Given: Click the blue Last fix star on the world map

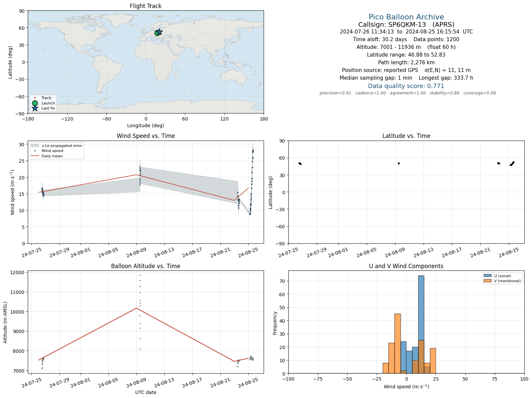Looking at the screenshot, I should pyautogui.click(x=160, y=32).
